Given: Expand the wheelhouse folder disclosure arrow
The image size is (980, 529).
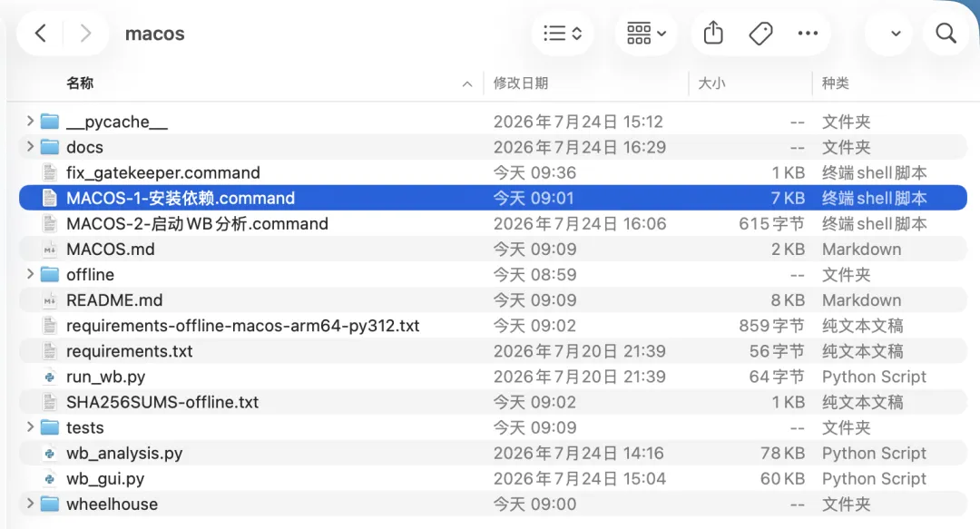Looking at the screenshot, I should point(29,504).
